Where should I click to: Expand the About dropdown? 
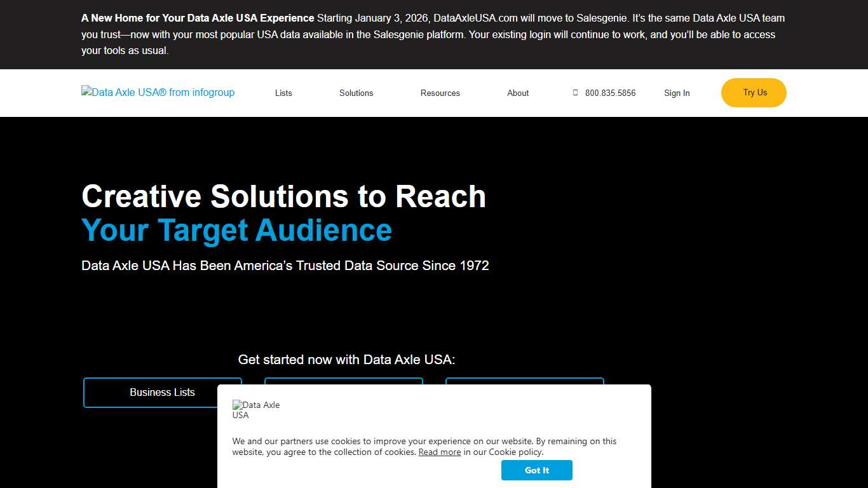(x=518, y=93)
